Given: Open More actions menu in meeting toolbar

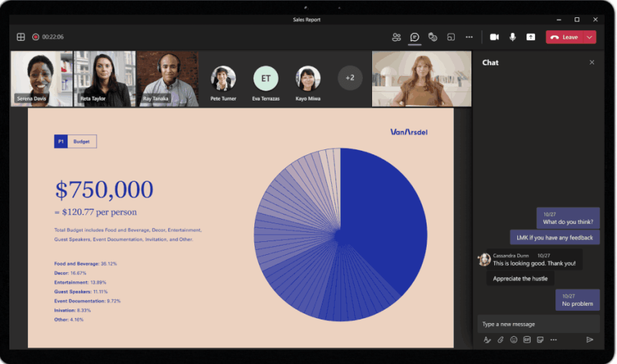Looking at the screenshot, I should point(469,37).
